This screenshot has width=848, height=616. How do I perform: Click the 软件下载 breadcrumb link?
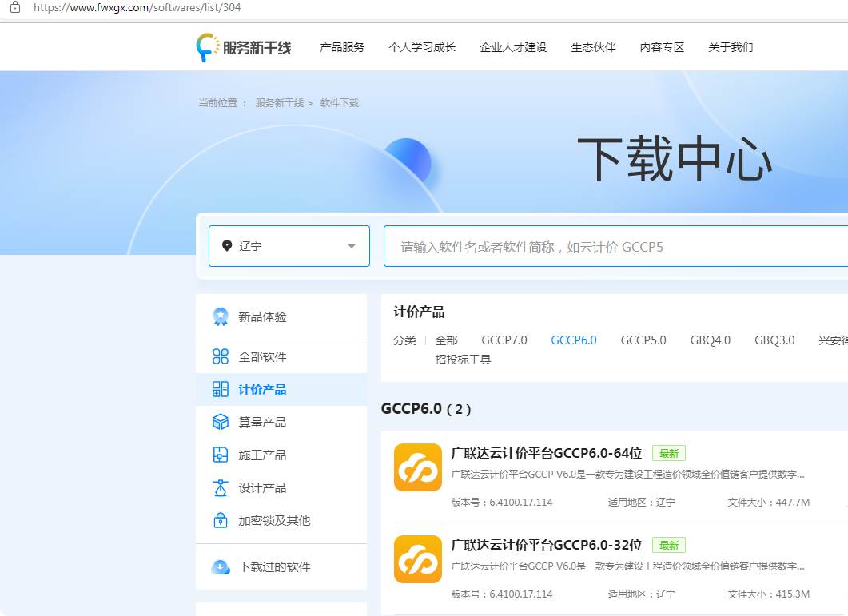pyautogui.click(x=340, y=103)
